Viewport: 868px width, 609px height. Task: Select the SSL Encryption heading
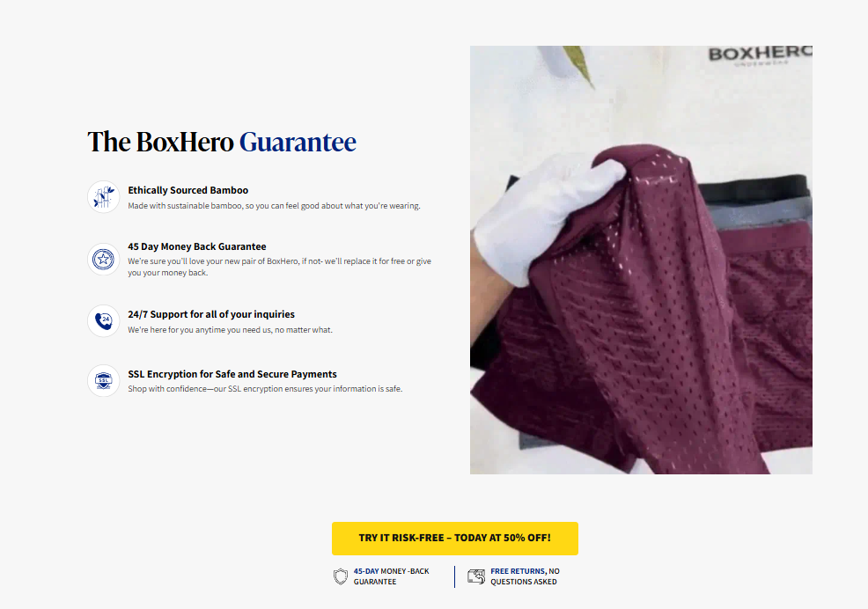(232, 374)
